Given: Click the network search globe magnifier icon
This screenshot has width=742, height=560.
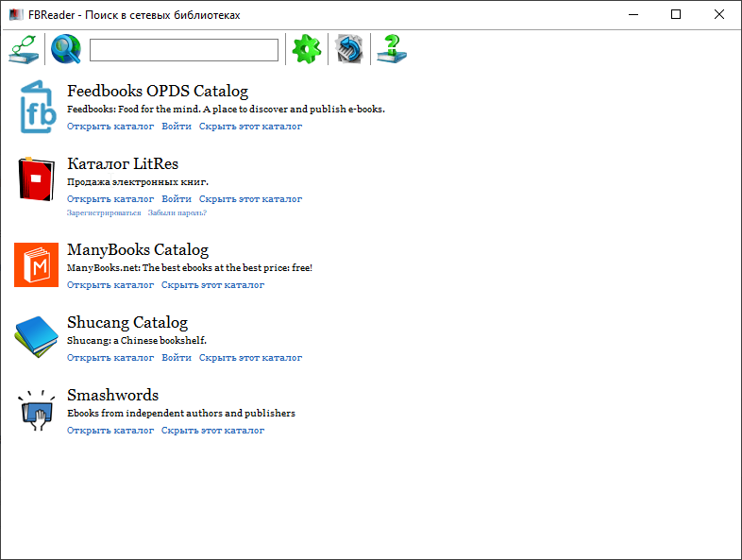Looking at the screenshot, I should point(66,49).
